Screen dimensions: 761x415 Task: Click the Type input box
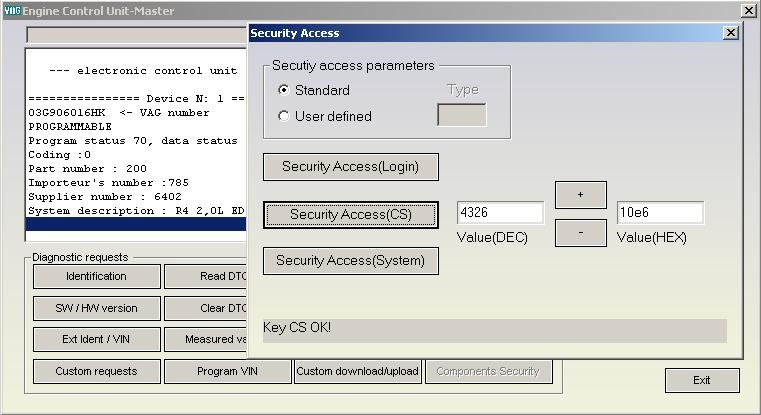click(x=462, y=115)
